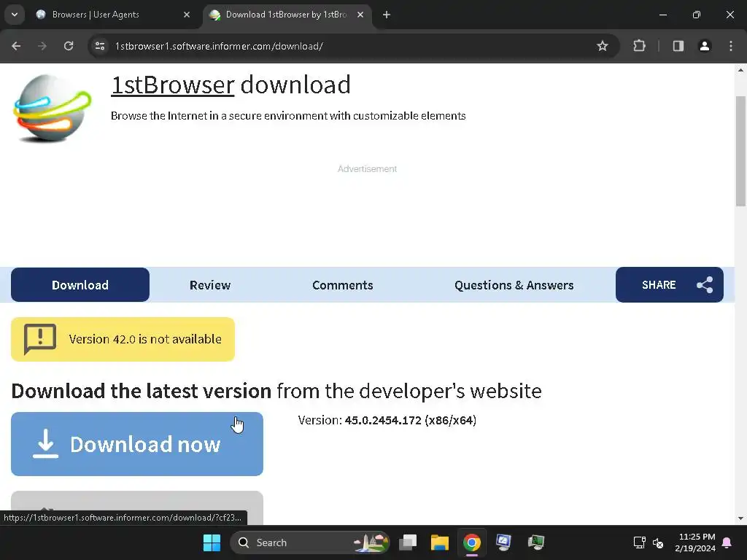Click the muted volume tray icon
Viewport: 747px width, 560px height.
click(658, 542)
